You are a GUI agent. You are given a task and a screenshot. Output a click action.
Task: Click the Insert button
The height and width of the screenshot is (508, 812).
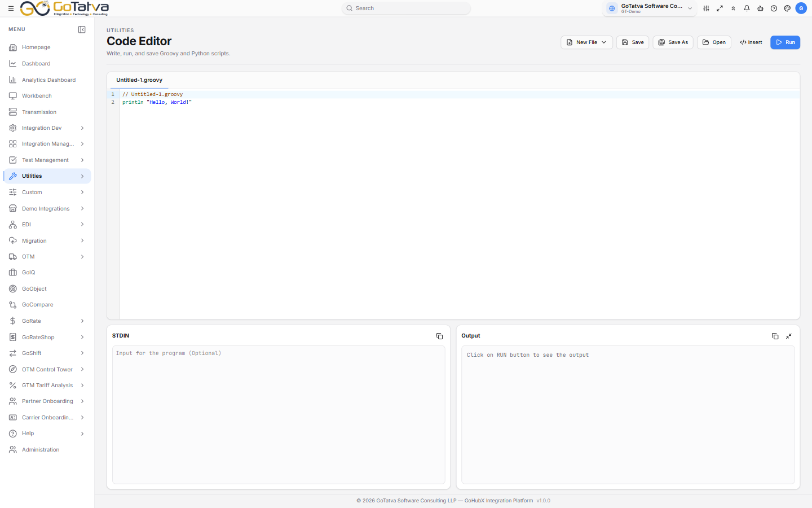[x=751, y=42]
